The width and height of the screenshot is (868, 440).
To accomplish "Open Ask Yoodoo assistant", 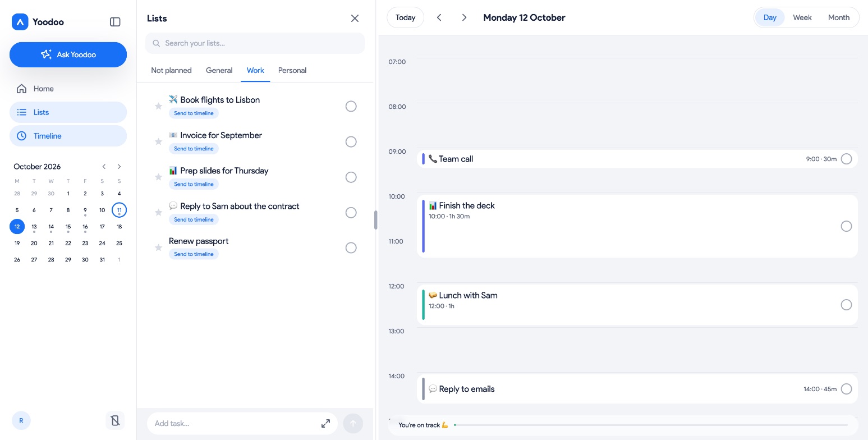I will pos(68,54).
